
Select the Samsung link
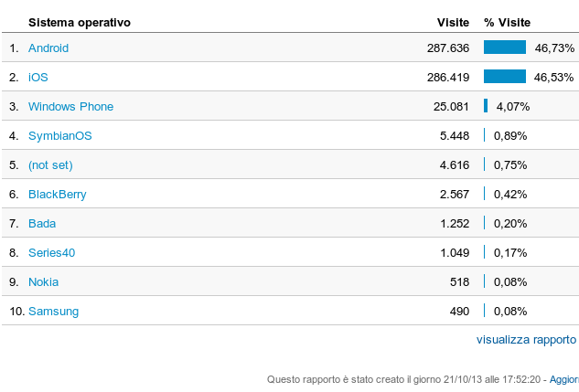pyautogui.click(x=53, y=311)
